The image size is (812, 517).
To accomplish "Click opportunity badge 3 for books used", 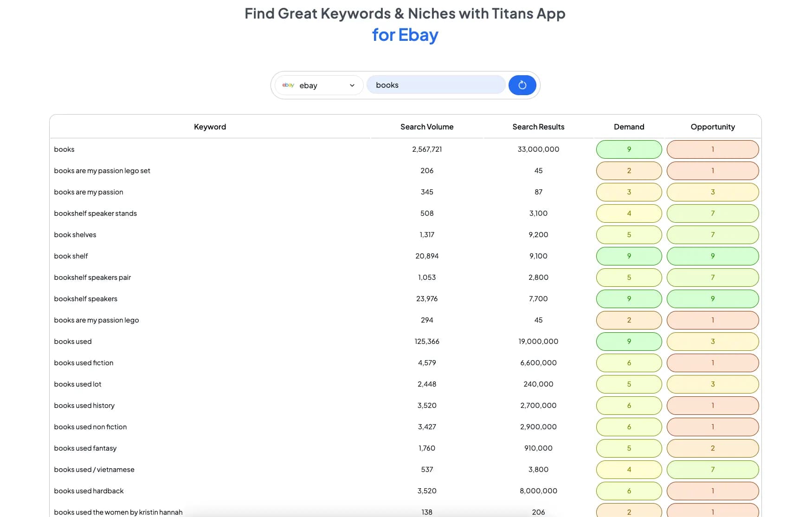I will click(713, 342).
